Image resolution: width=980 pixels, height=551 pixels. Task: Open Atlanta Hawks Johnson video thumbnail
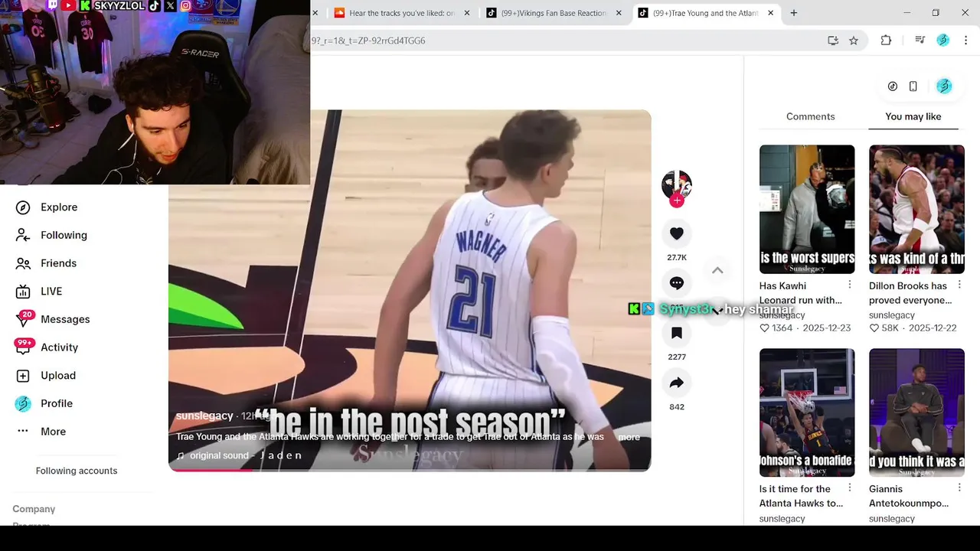pos(807,412)
